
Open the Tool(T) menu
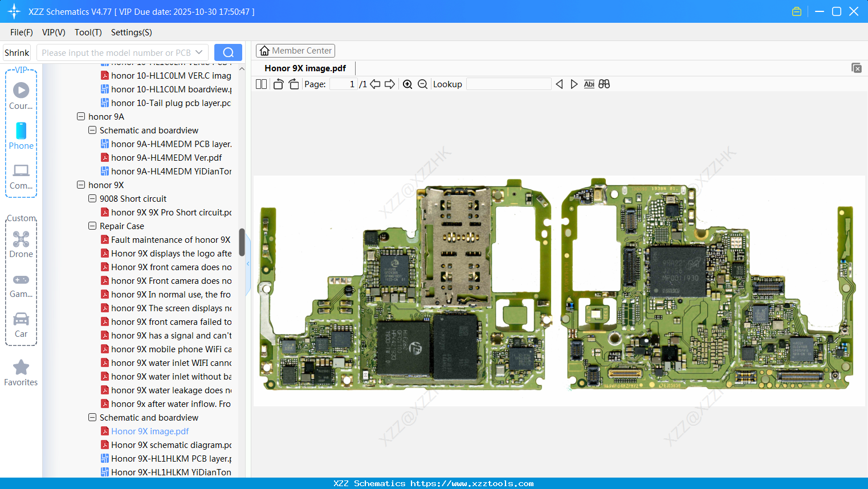[x=88, y=32]
